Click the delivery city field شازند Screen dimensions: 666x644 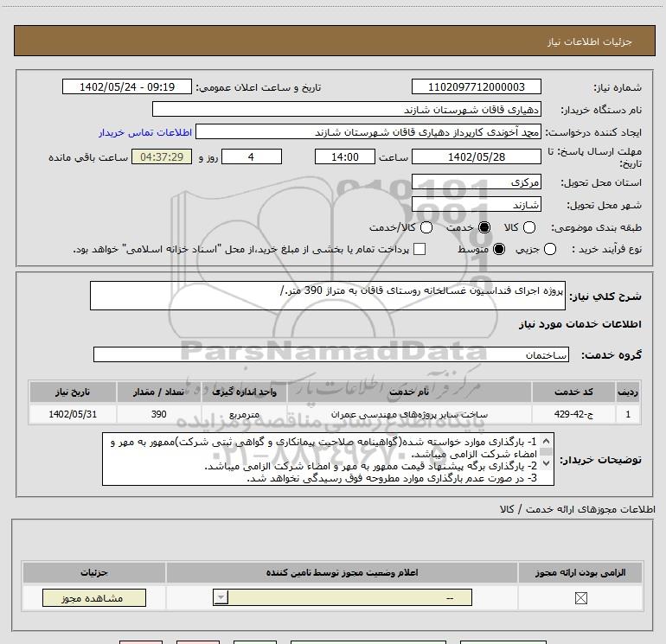(476, 205)
